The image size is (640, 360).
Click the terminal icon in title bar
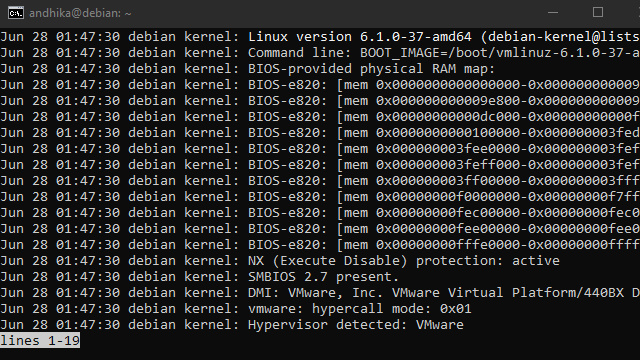16,13
